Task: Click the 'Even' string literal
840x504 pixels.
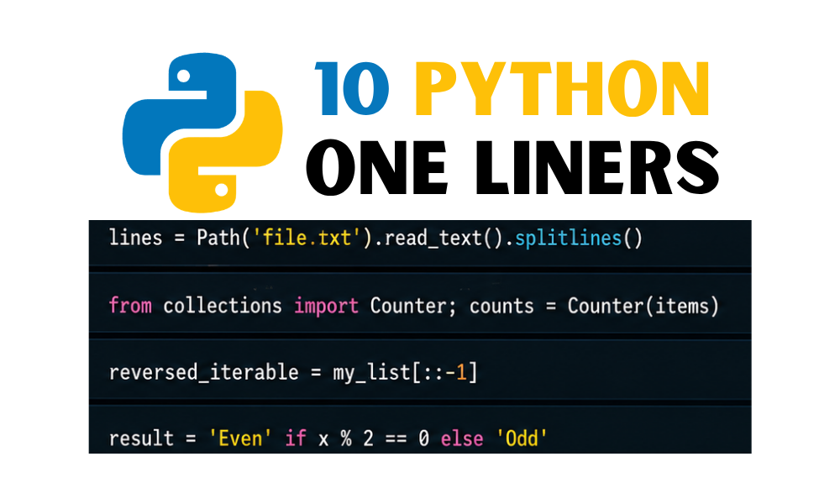Action: pos(240,438)
